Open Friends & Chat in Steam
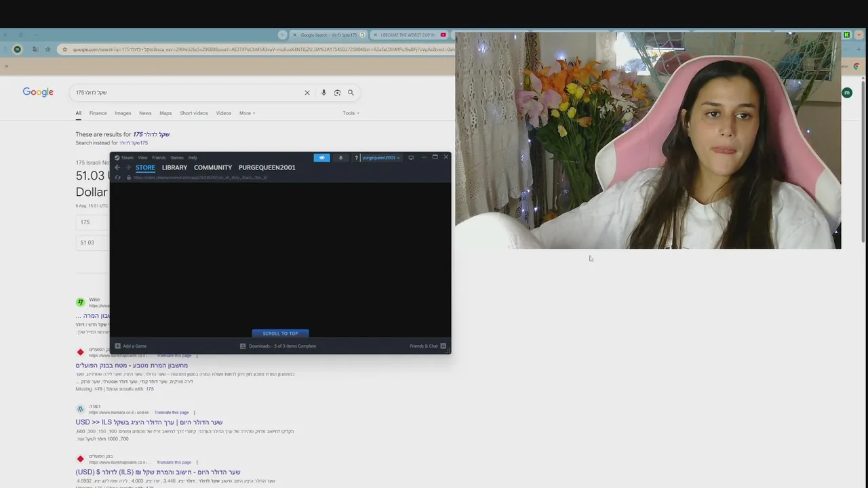This screenshot has height=488, width=868. click(x=427, y=346)
